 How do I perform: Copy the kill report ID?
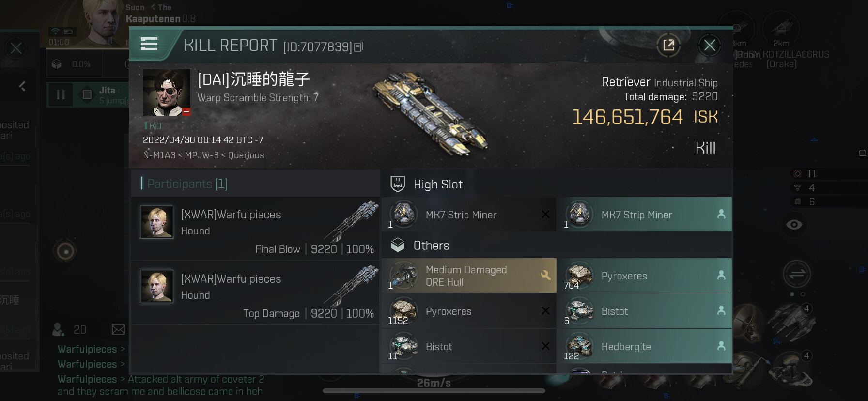coord(358,47)
